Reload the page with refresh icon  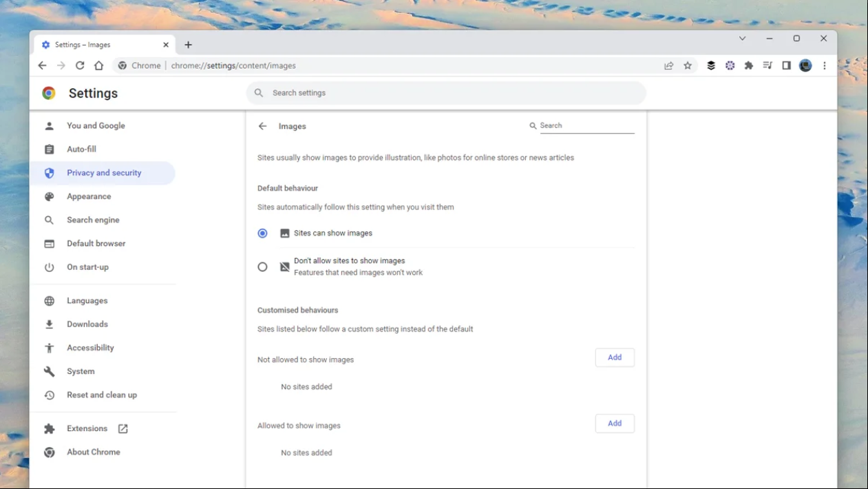[80, 65]
